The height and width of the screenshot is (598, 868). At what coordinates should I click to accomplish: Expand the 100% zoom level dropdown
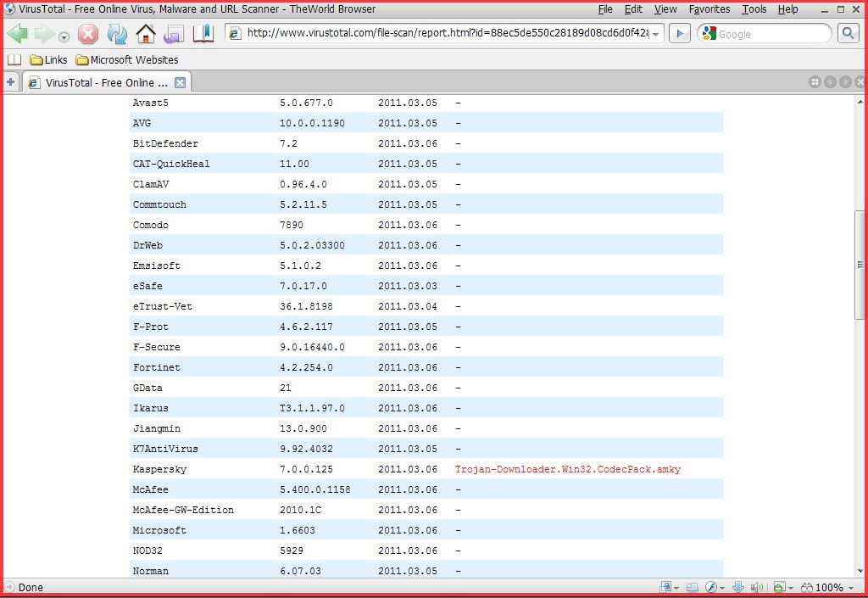coord(851,588)
